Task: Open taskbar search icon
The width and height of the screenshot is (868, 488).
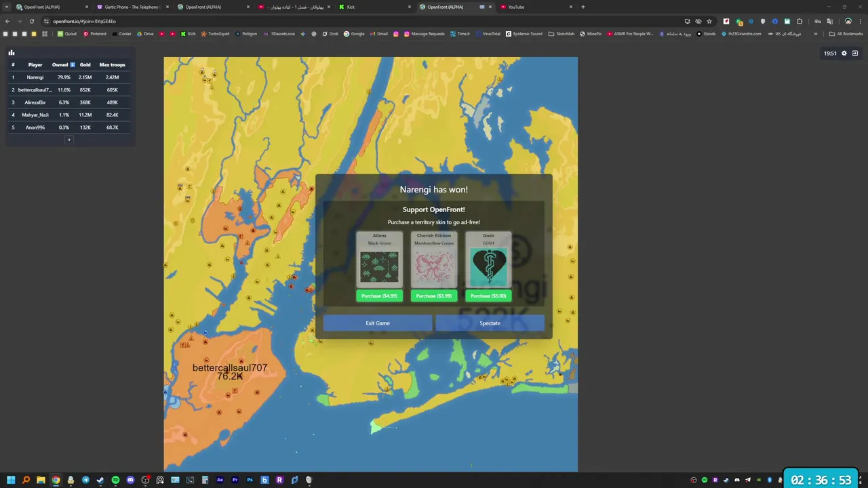Action: pos(26,480)
